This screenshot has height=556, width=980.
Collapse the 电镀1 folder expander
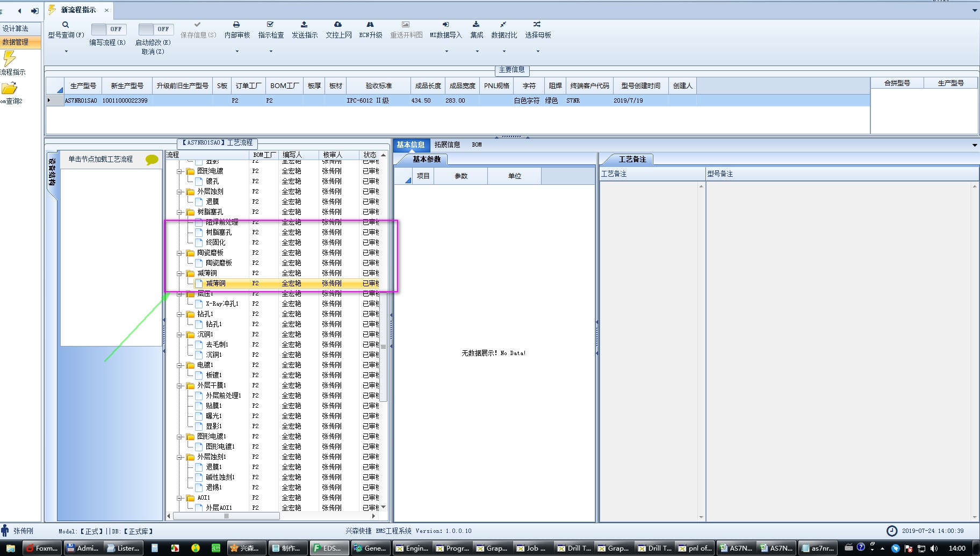click(x=180, y=365)
